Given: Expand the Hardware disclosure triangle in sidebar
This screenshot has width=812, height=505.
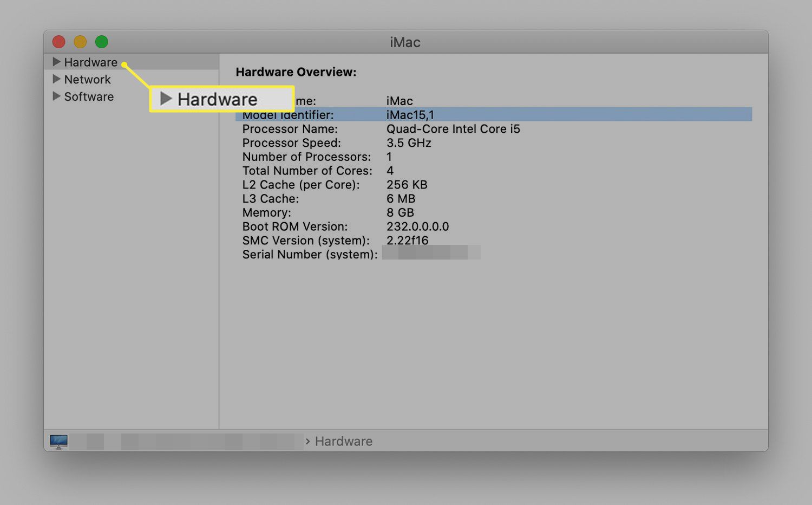Looking at the screenshot, I should point(56,62).
